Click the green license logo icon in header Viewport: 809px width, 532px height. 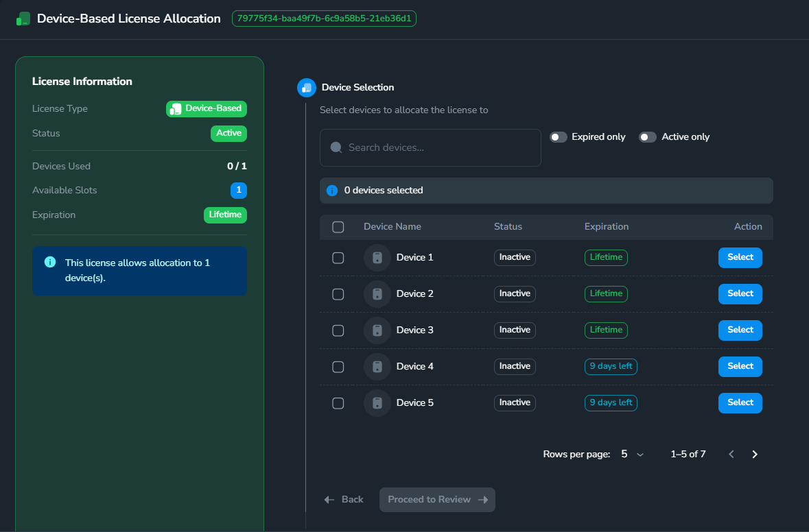(x=23, y=19)
